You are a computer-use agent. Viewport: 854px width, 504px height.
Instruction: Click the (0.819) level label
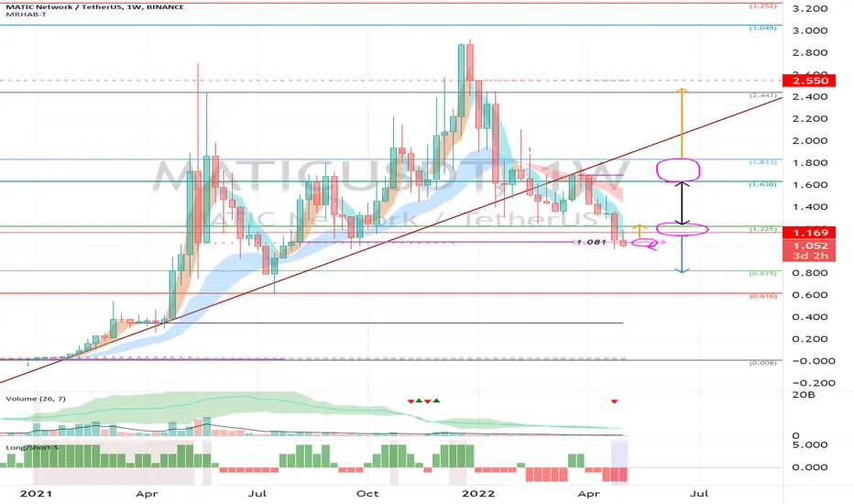click(x=762, y=274)
